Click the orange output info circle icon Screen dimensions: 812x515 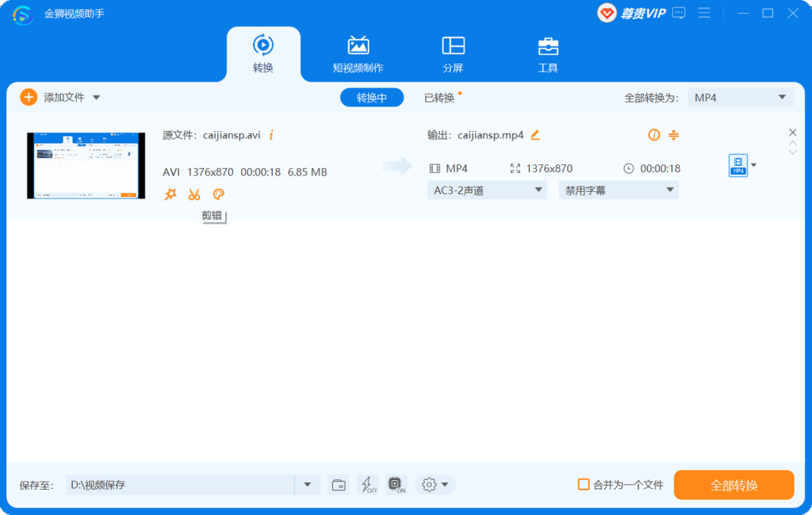click(654, 135)
